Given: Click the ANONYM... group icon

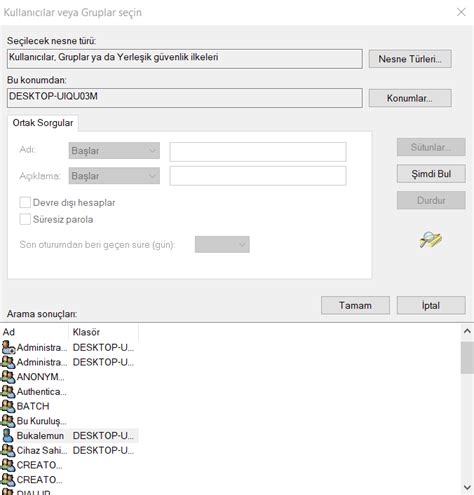Looking at the screenshot, I should [x=8, y=377].
